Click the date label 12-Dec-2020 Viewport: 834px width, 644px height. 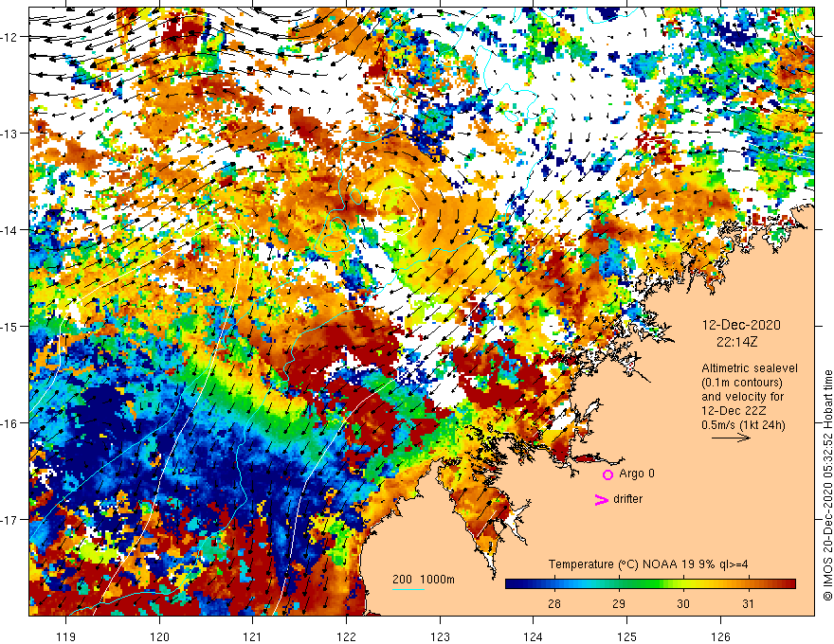click(741, 325)
